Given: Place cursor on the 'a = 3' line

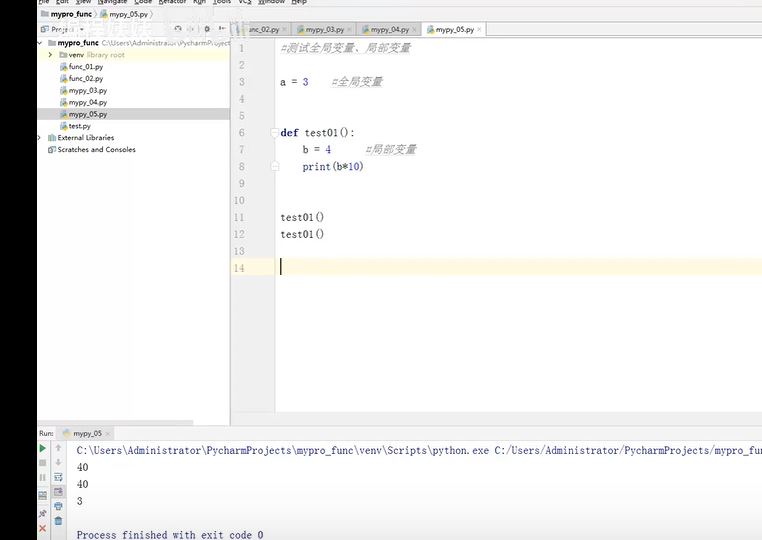Looking at the screenshot, I should pos(294,82).
